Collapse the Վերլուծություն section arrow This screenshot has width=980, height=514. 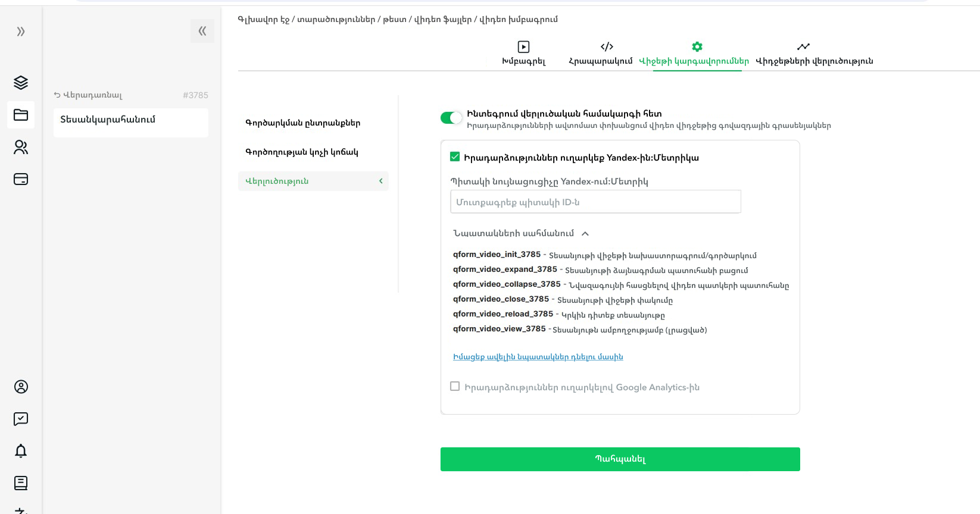click(381, 181)
